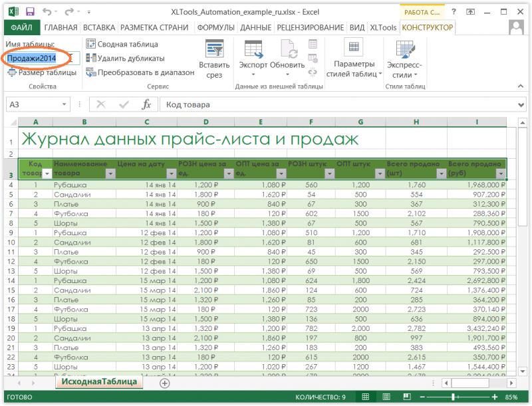The width and height of the screenshot is (532, 406).
Task: Switch to the КОНСТРУКТОР ribbon tab
Action: (427, 27)
